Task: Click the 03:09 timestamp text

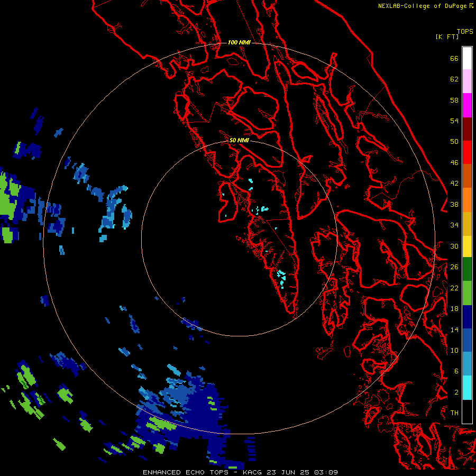Action: tap(326, 472)
